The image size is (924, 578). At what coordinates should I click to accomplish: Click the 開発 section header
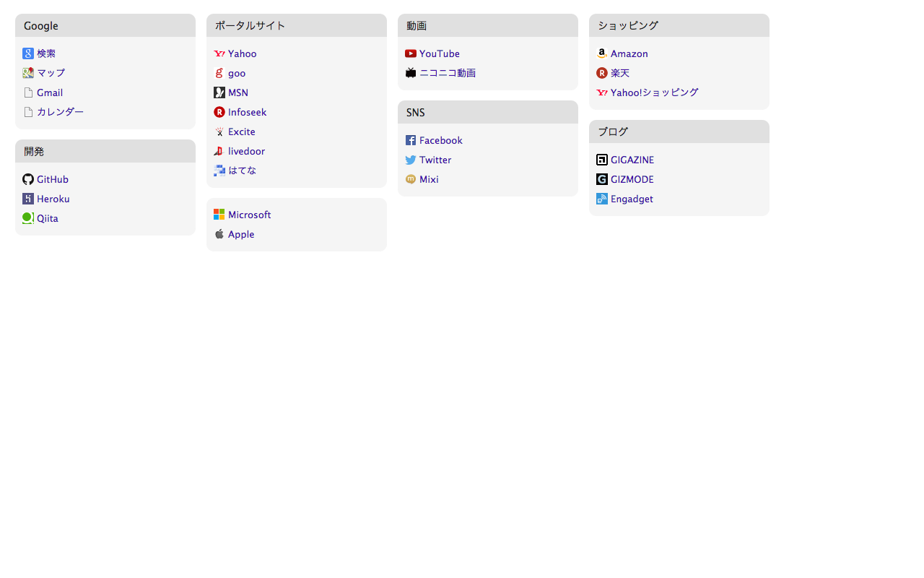pyautogui.click(x=105, y=151)
